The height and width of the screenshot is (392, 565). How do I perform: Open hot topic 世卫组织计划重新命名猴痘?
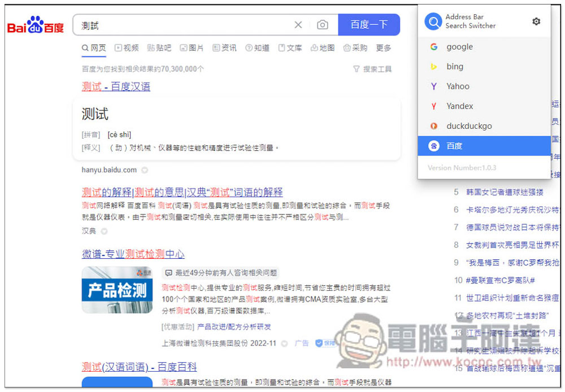(x=512, y=298)
